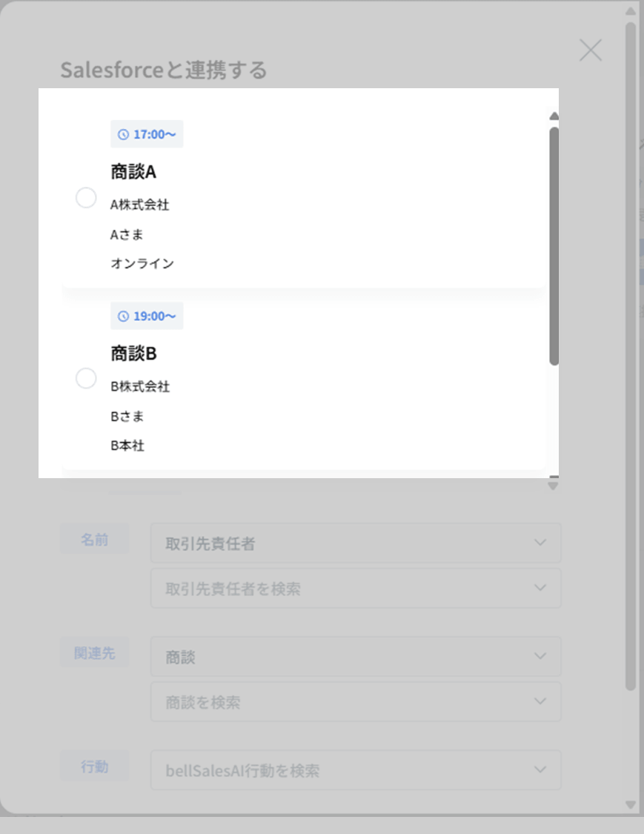Click the clock icon in the 17:00 badge
This screenshot has width=644, height=834.
coord(124,135)
